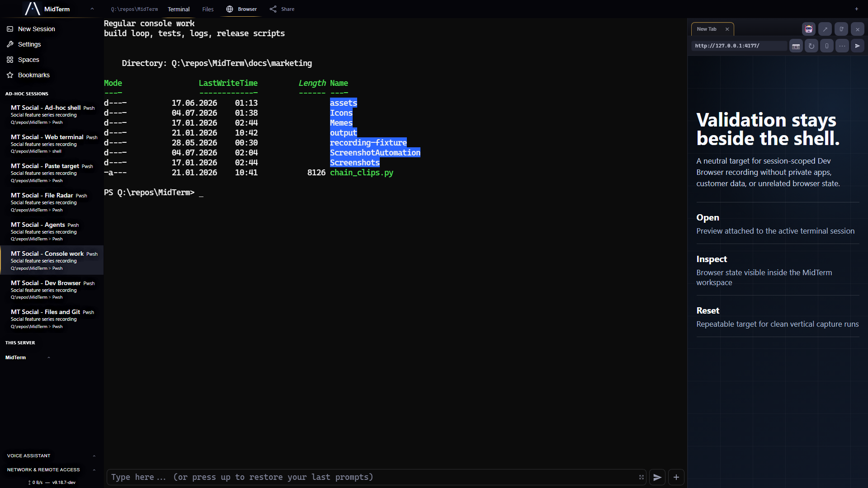Click the ScreenshotAutomation folder name

pos(375,153)
